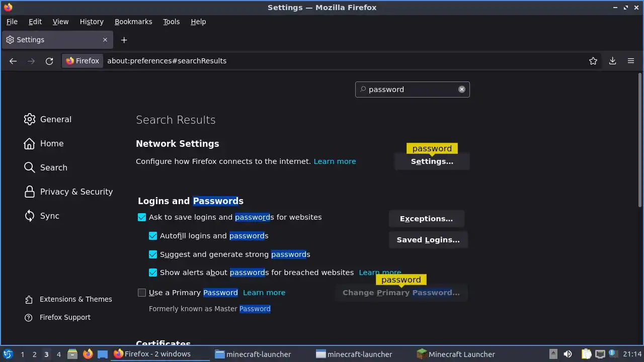Open clipboard manager tray icon

pos(586,354)
